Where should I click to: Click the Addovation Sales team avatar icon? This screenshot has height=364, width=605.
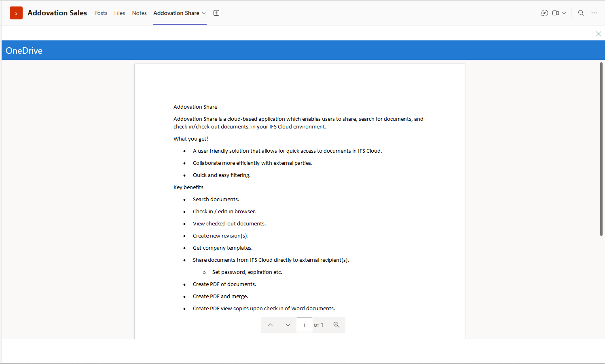16,13
